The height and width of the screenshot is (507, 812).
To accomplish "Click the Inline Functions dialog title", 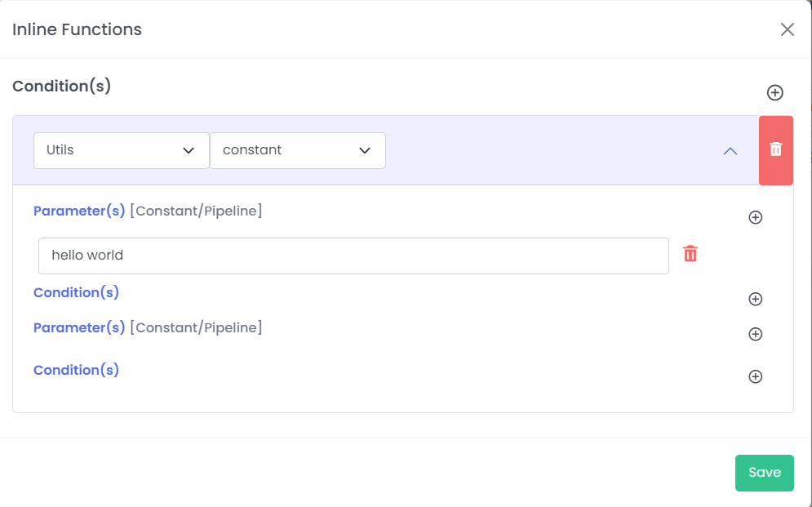I will point(77,29).
